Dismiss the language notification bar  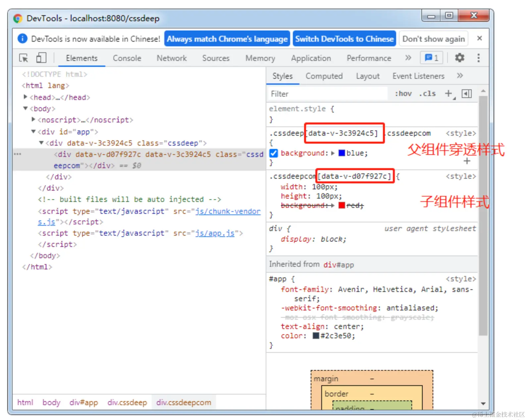coord(479,38)
